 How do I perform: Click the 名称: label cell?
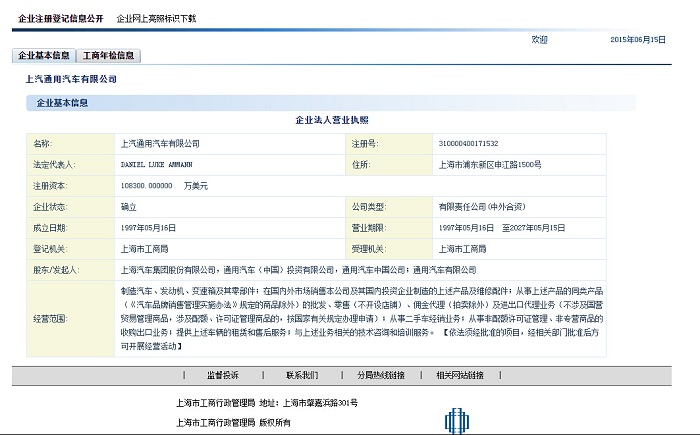pos(71,143)
